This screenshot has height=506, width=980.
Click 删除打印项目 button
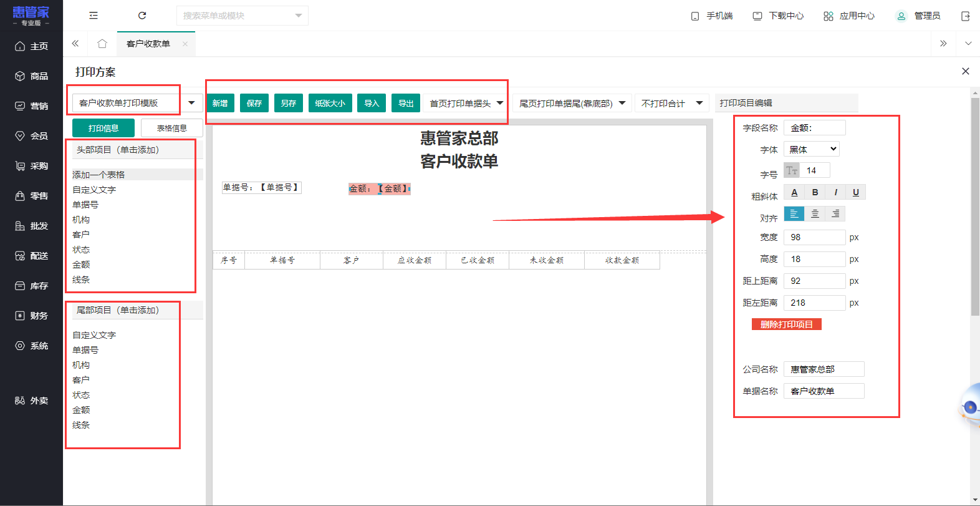point(787,324)
